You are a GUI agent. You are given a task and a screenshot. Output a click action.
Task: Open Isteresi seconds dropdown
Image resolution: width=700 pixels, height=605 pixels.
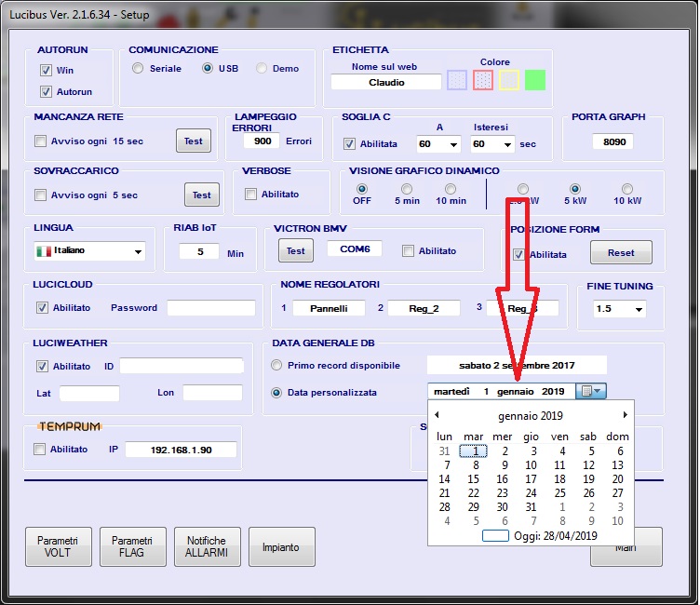point(492,143)
